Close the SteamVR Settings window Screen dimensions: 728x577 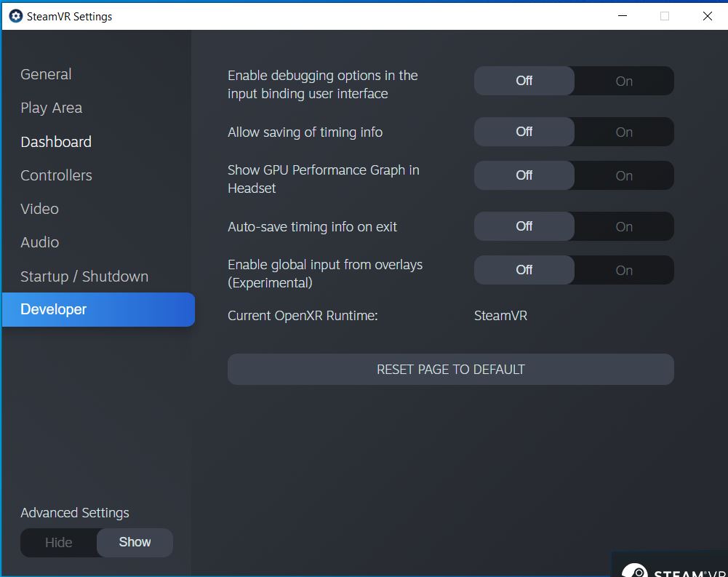pyautogui.click(x=707, y=16)
